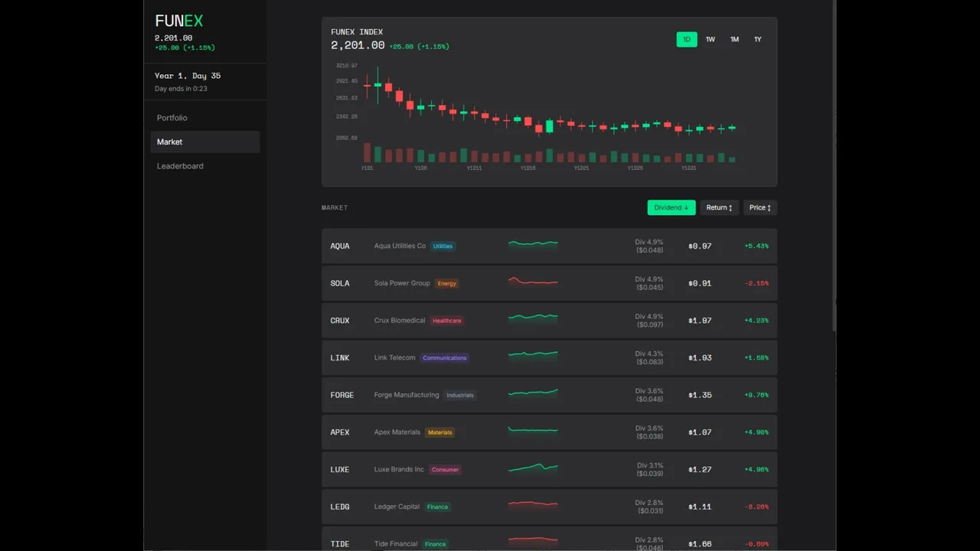Sort market by Price
The height and width of the screenshot is (551, 980).
coord(760,207)
